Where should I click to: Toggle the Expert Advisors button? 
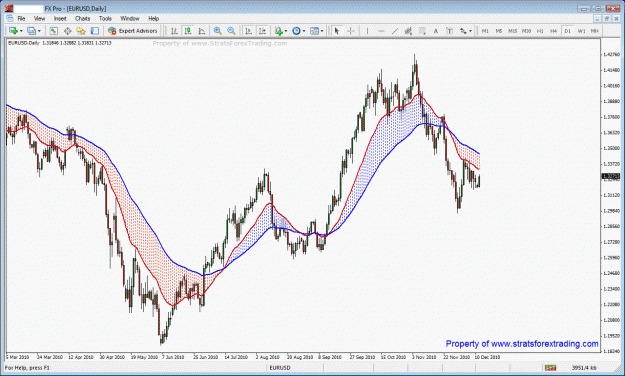click(133, 31)
